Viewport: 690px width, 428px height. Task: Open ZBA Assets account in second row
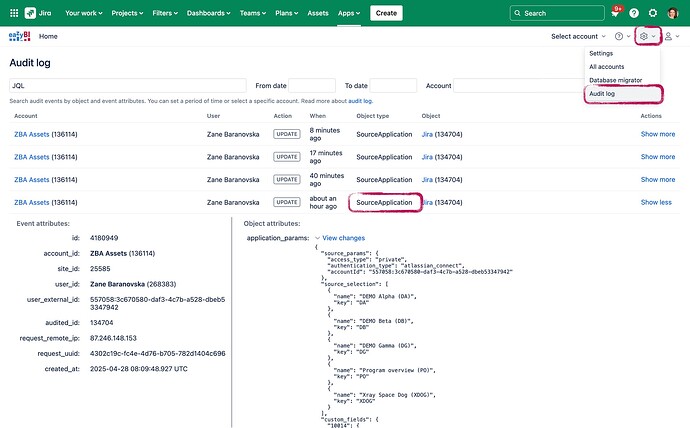click(x=32, y=157)
